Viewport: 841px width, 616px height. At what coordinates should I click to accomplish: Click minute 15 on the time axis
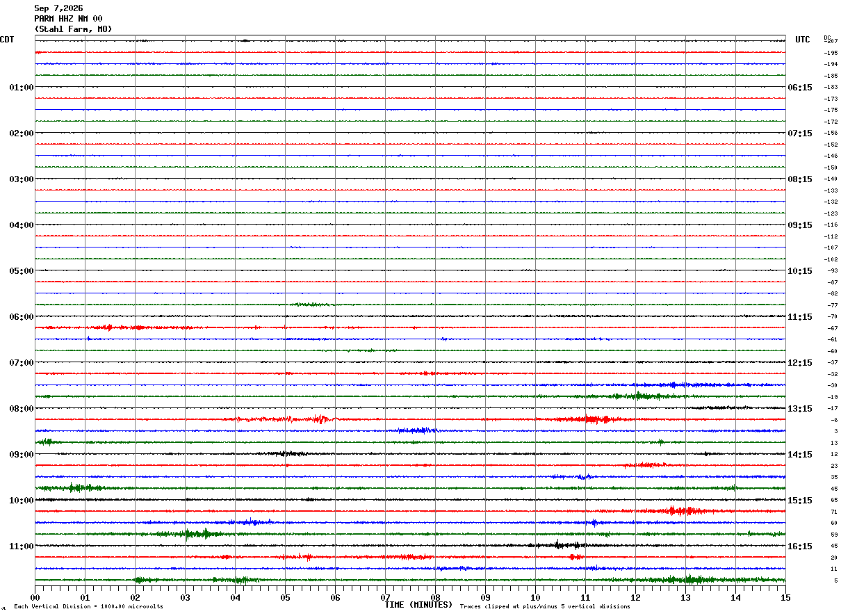tap(785, 597)
